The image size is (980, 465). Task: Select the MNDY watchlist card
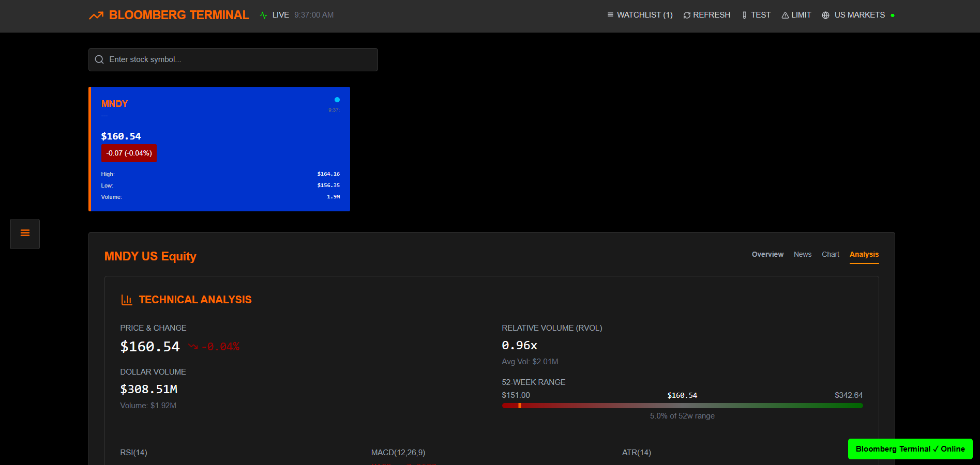[x=219, y=149]
